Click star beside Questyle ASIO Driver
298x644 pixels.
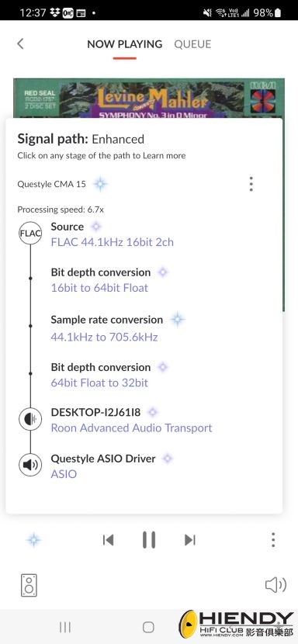coord(167,459)
